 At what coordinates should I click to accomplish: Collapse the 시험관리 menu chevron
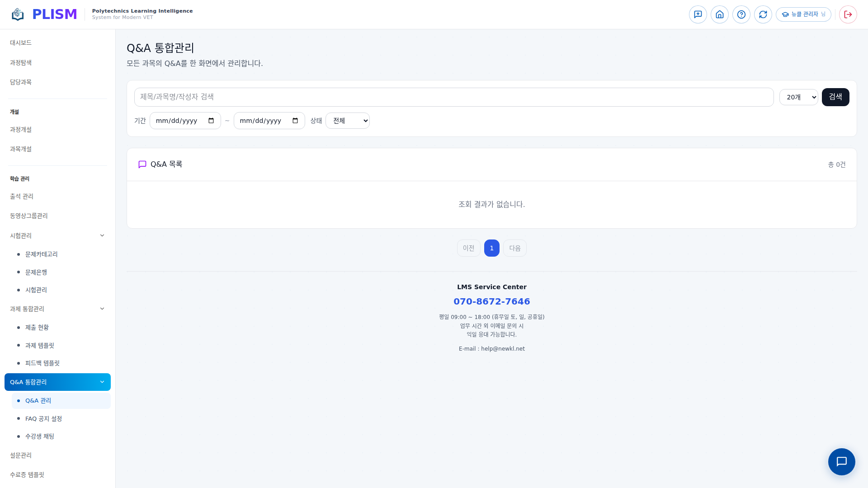[102, 235]
